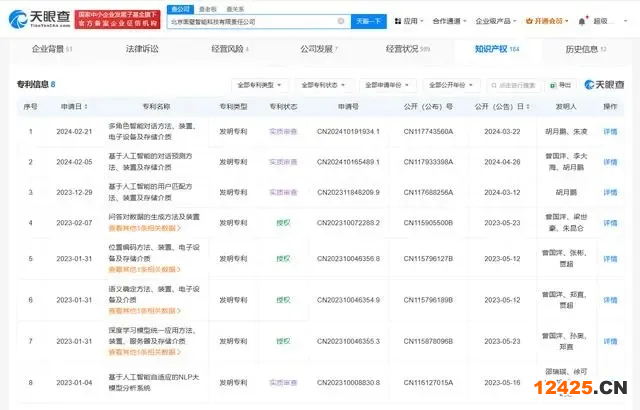Image resolution: width=640 pixels, height=410 pixels.
Task: Sort by 公开(公告)日 column arrows
Action: coord(528,106)
